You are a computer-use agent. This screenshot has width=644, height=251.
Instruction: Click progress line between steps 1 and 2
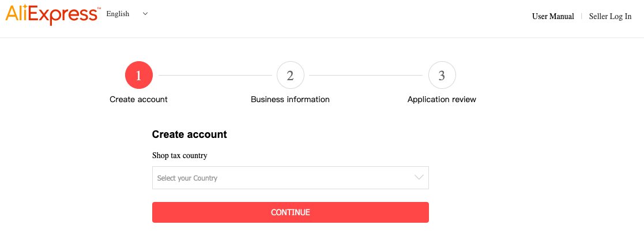214,76
